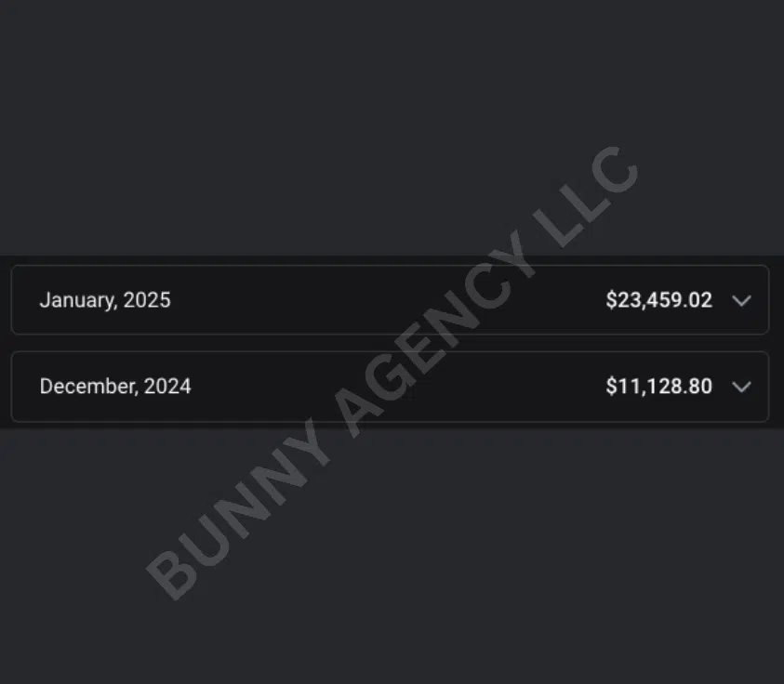Toggle the January, 2025 disclosure chevron
This screenshot has width=784, height=684.
click(x=741, y=300)
